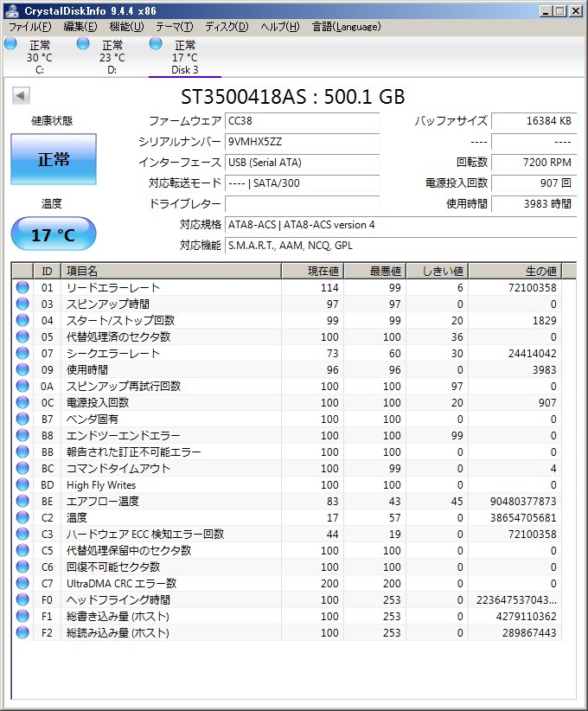Image resolution: width=588 pixels, height=711 pixels.
Task: Click raw value 4279110362 in F1 row
Action: [526, 616]
